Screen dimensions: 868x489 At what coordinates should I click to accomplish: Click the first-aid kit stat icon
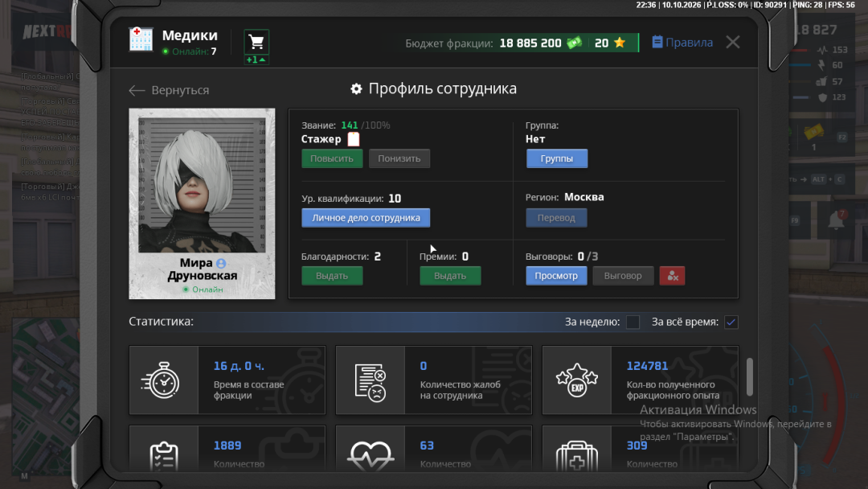[x=577, y=456]
